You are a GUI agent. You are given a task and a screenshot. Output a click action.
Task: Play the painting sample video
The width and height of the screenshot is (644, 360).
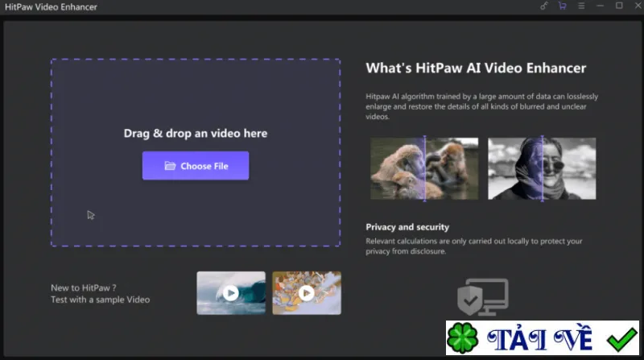pyautogui.click(x=307, y=293)
